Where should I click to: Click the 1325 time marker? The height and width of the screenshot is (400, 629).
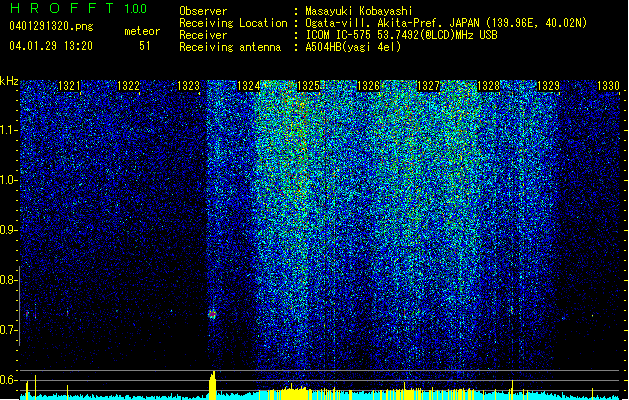[x=308, y=86]
